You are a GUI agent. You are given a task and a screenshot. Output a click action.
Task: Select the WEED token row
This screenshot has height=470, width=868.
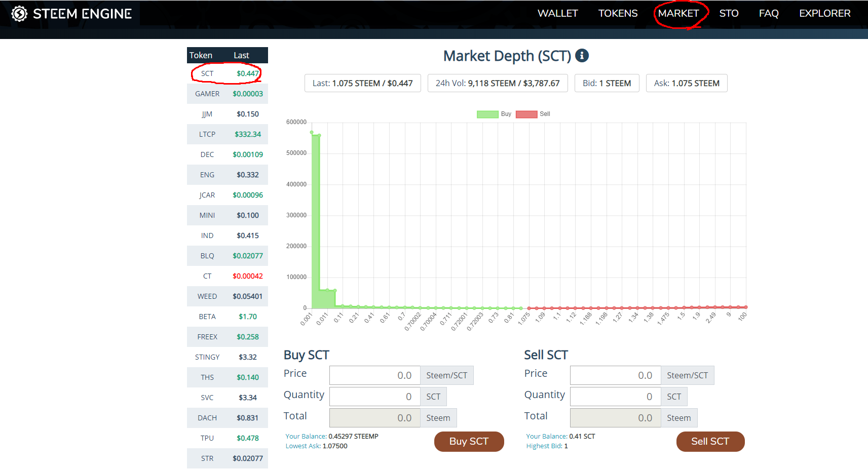pyautogui.click(x=228, y=296)
